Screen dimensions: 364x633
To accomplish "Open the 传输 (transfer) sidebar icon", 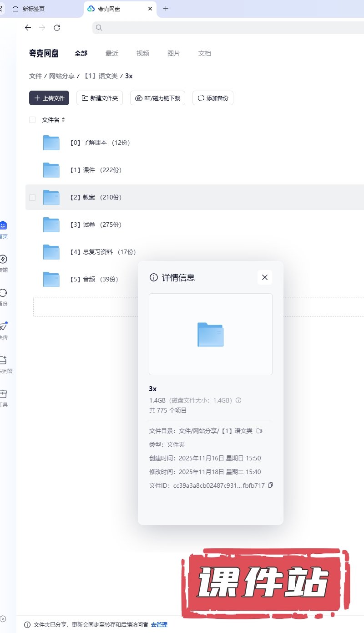I will [x=3, y=260].
